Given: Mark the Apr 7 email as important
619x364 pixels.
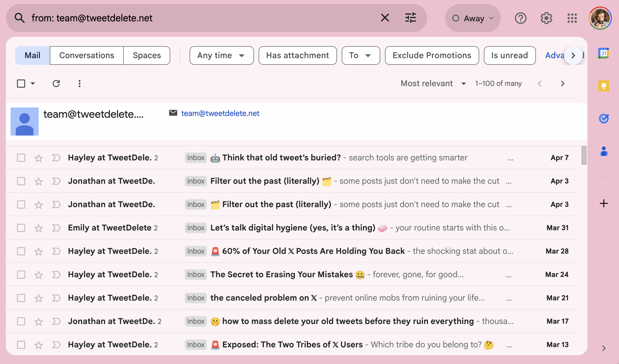Looking at the screenshot, I should pyautogui.click(x=56, y=158).
